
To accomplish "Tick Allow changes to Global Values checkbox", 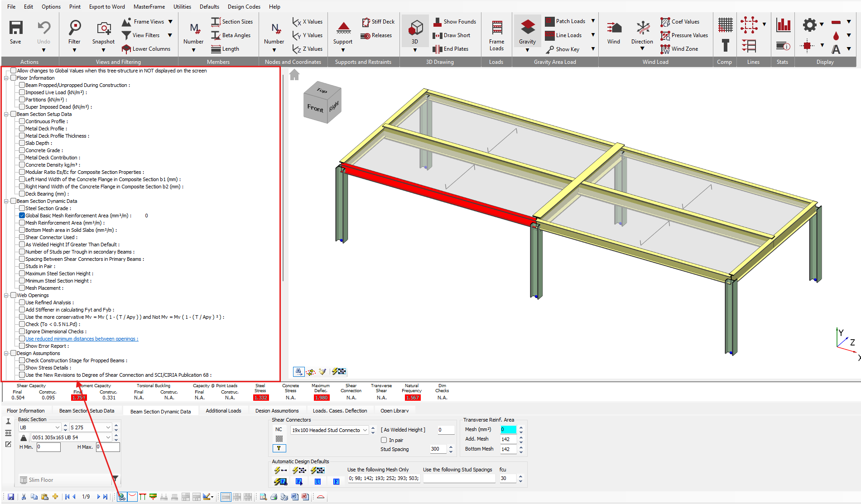I will 13,71.
